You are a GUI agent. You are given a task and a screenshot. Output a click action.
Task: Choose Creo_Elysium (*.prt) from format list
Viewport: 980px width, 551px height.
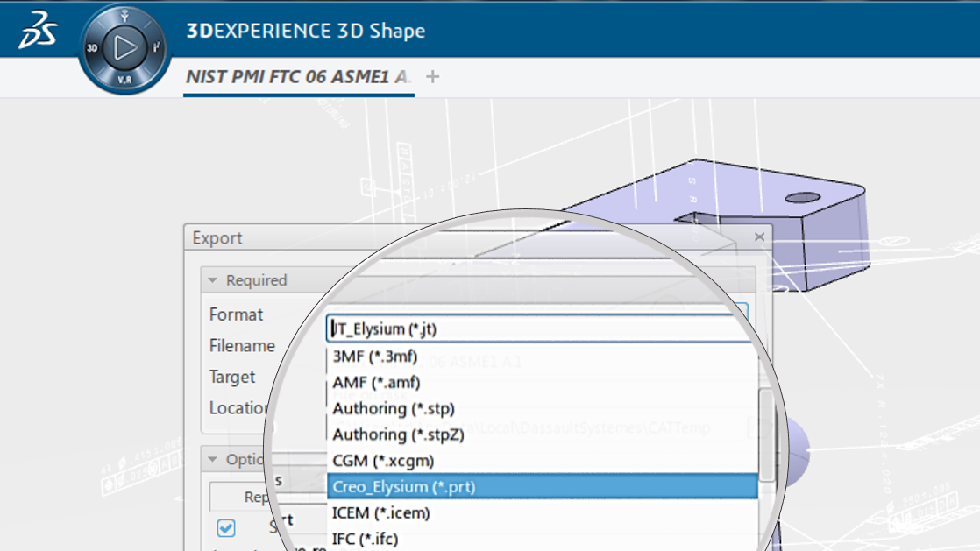(x=542, y=487)
